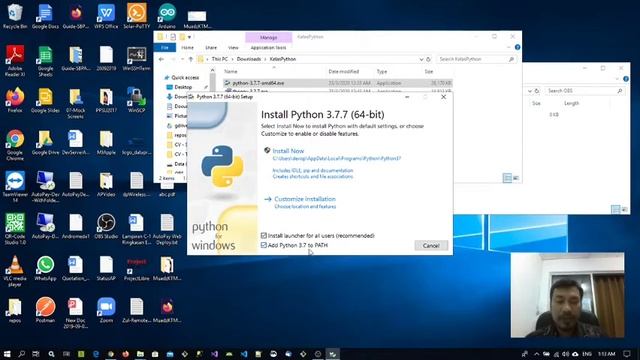Screen dimensions: 640x360
Task: Click Install Now in Python setup
Action: tap(288, 151)
